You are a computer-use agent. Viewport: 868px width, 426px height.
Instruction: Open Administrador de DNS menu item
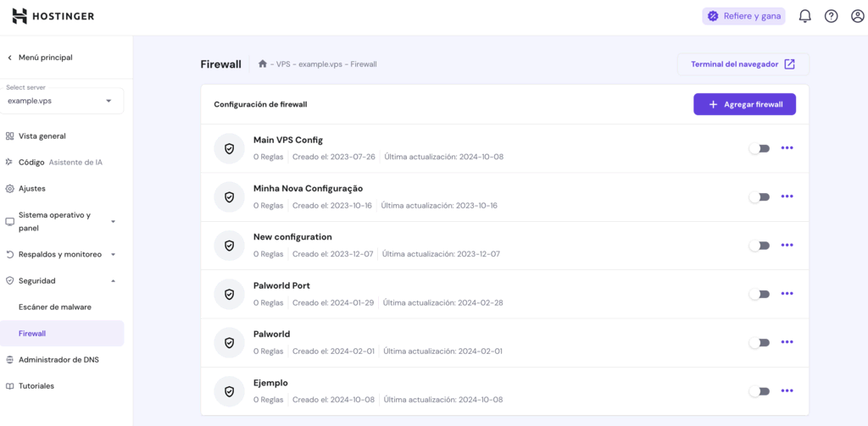[x=58, y=359]
